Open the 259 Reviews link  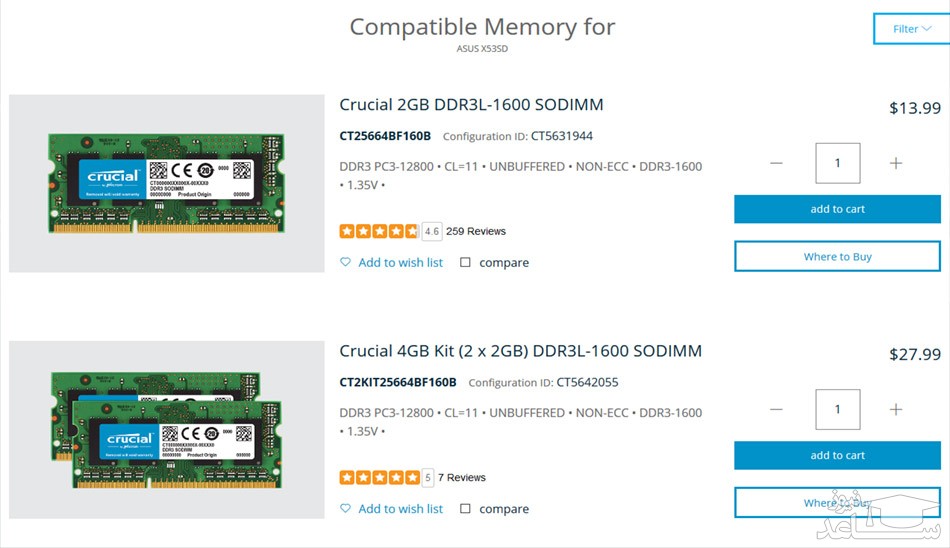point(476,231)
